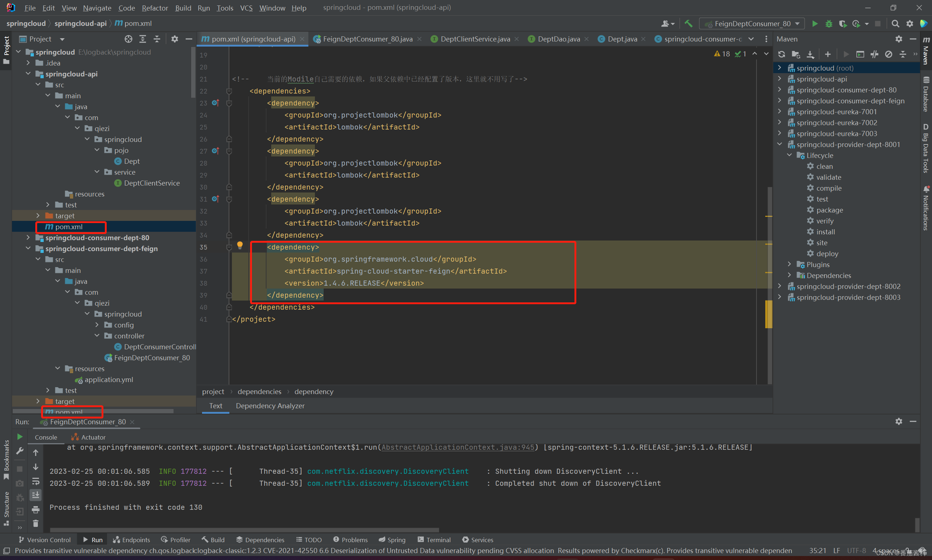932x560 pixels.
Task: Open Terminal tool window
Action: pyautogui.click(x=434, y=540)
